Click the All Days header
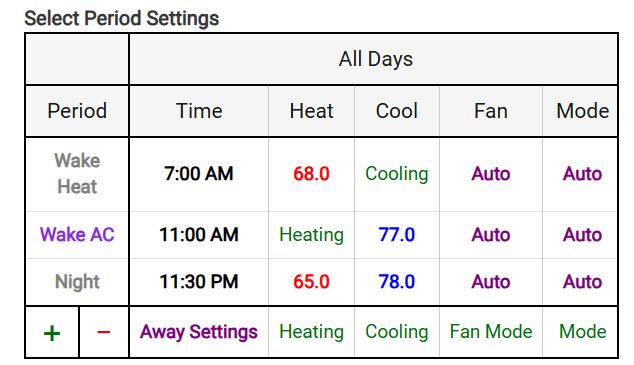This screenshot has width=634, height=365. tap(376, 59)
